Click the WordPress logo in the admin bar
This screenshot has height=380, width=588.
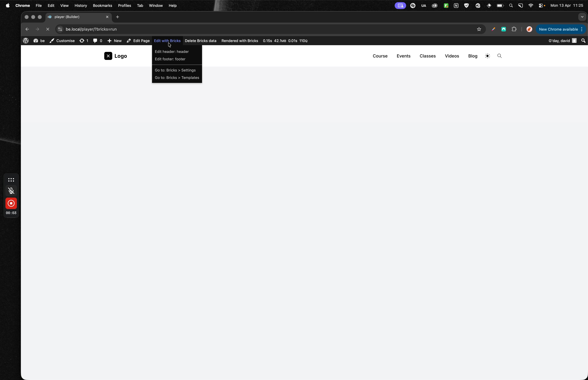pyautogui.click(x=26, y=41)
